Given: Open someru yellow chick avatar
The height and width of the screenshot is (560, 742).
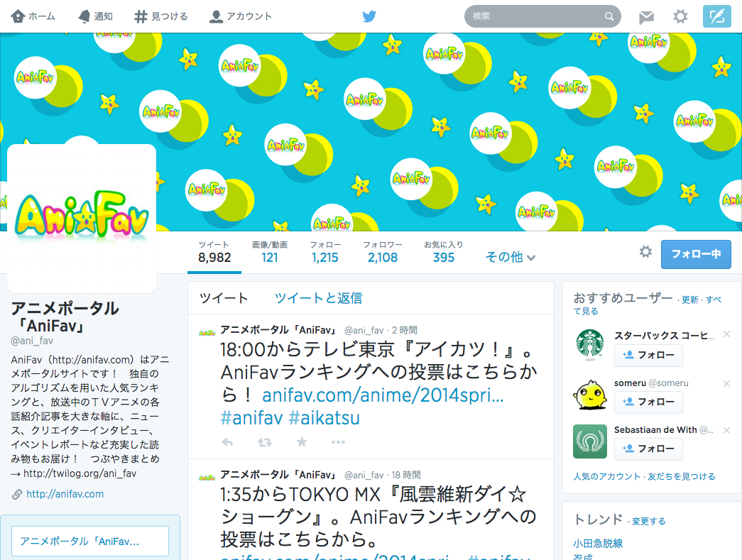Looking at the screenshot, I should coord(590,394).
